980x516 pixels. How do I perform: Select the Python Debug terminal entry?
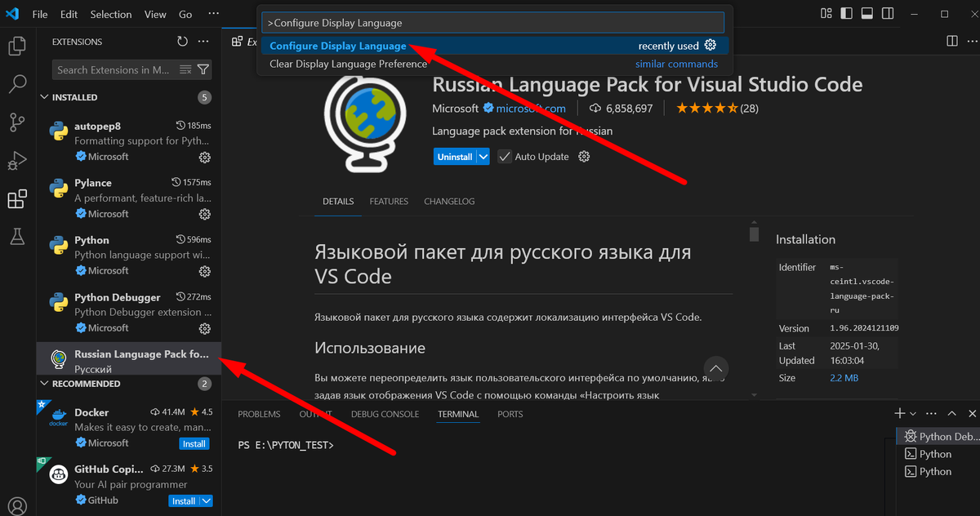click(x=939, y=437)
